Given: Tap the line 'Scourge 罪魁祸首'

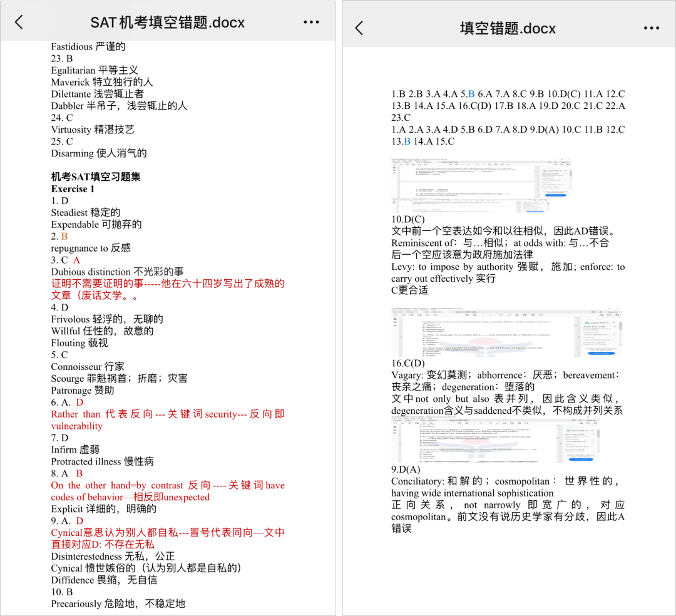Looking at the screenshot, I should 119,379.
